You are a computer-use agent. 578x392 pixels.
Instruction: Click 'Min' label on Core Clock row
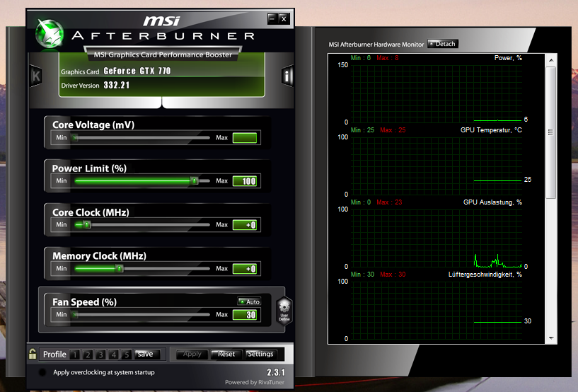pos(61,224)
